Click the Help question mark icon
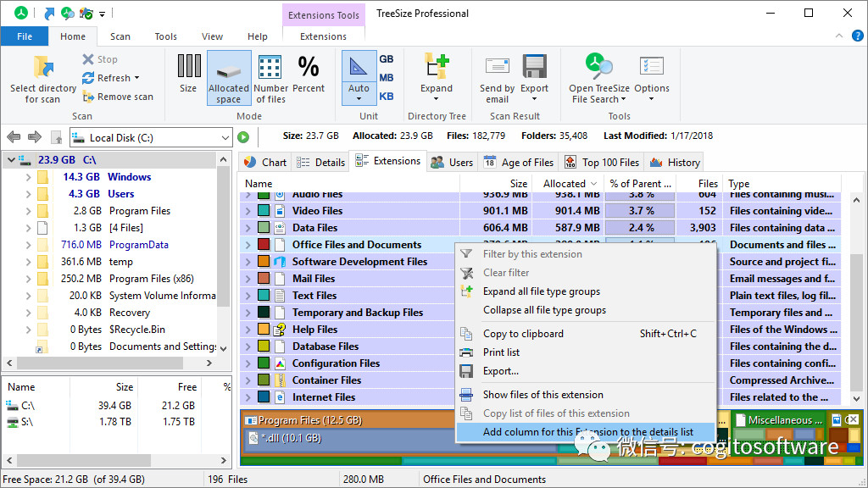The width and height of the screenshot is (868, 488). (857, 36)
